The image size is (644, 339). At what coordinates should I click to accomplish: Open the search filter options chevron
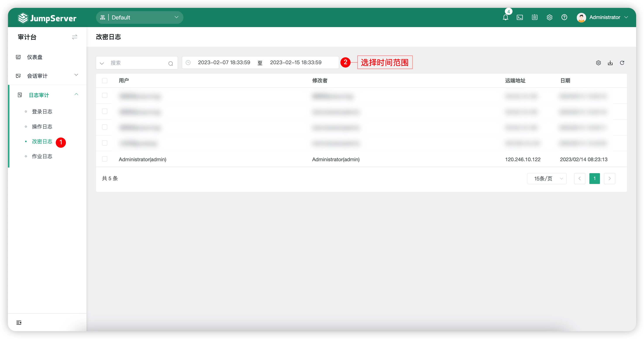coord(102,63)
